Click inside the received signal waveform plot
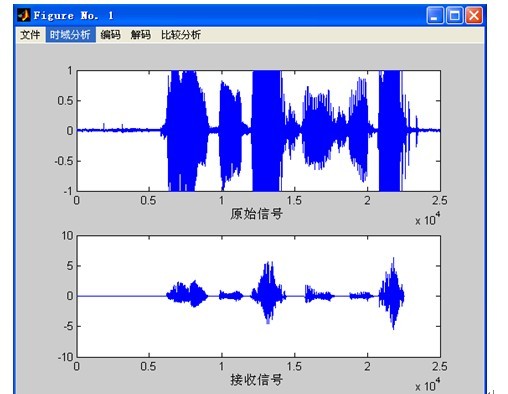 259,296
